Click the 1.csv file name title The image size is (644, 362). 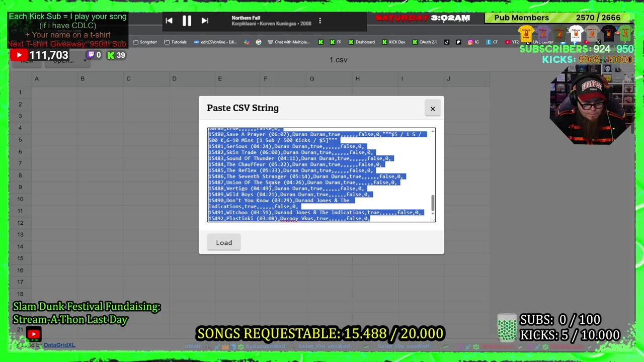coord(338,60)
